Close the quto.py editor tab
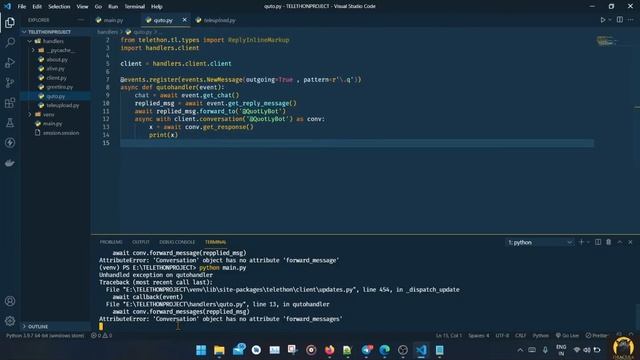The height and width of the screenshot is (360, 640). pyautogui.click(x=184, y=20)
